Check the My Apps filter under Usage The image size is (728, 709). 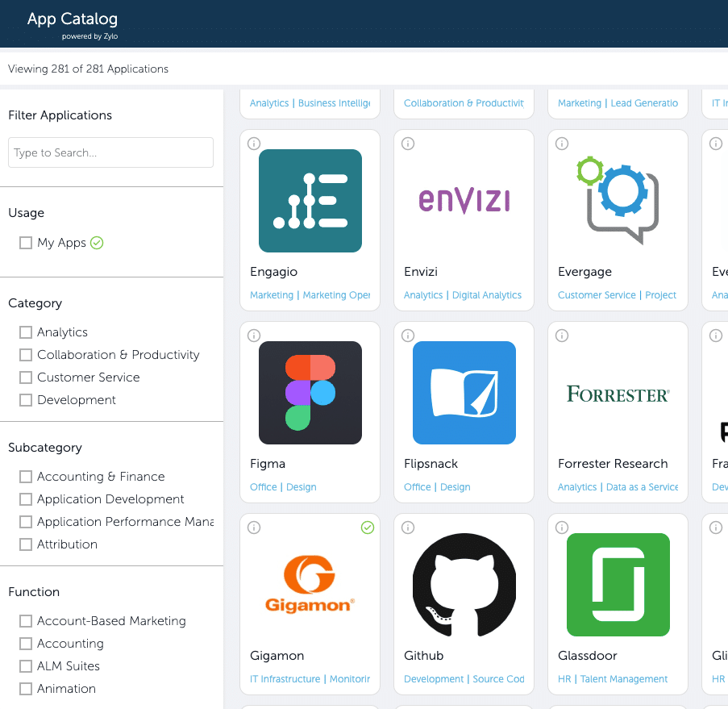pos(25,242)
